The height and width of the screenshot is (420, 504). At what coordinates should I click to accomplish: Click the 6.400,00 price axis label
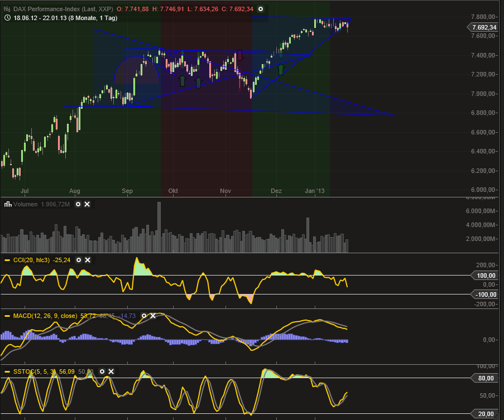coord(483,151)
